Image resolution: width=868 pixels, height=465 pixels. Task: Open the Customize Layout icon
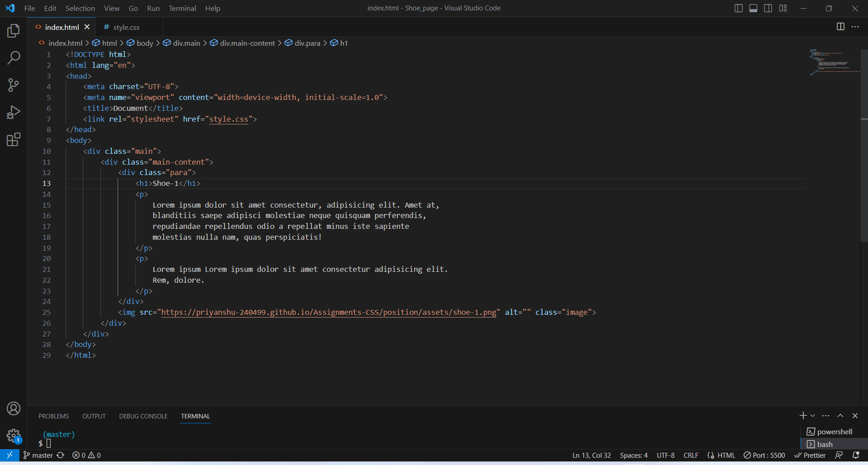(x=783, y=8)
